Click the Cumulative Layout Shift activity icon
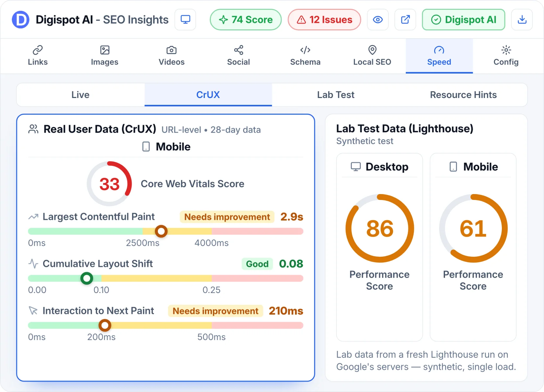This screenshot has width=544, height=392. pyautogui.click(x=33, y=264)
